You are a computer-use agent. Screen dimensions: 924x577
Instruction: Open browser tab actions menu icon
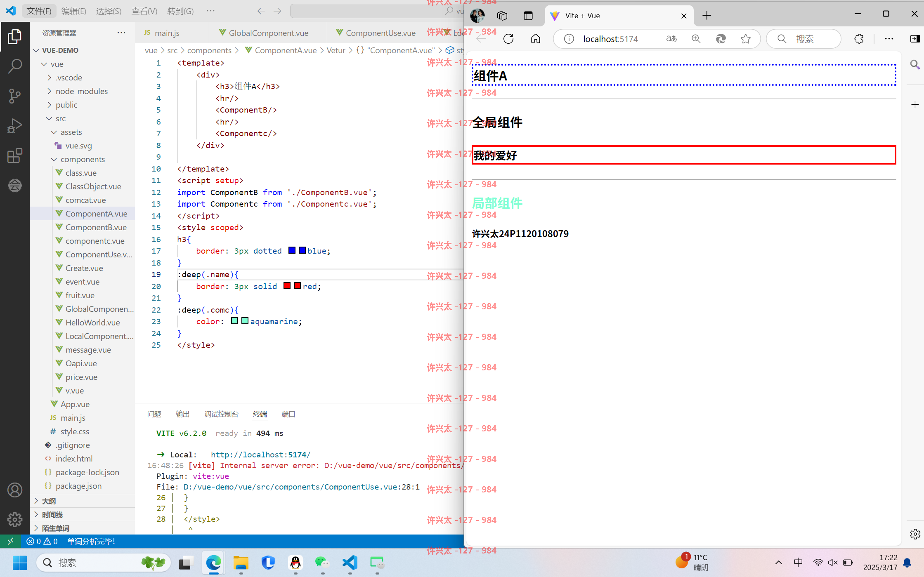click(528, 16)
